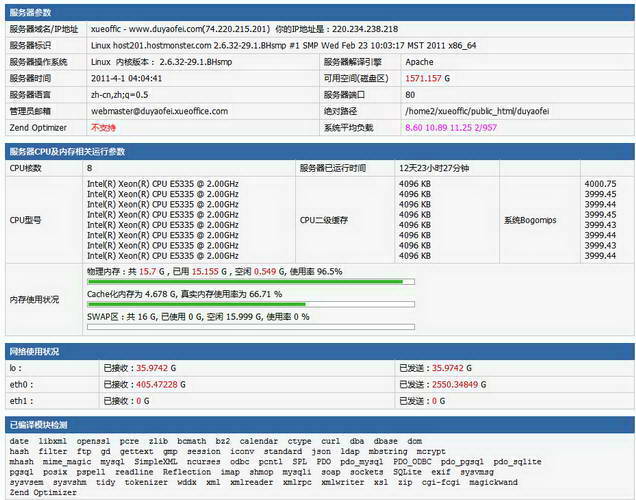The height and width of the screenshot is (500, 636).
Task: Click kernel version 2.6.32-29.1.BHsmp value
Action: (196, 62)
